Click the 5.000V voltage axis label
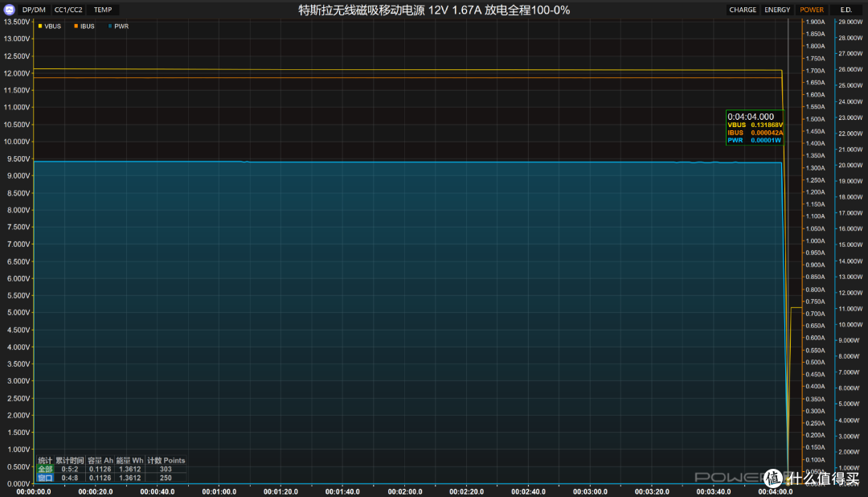Image resolution: width=868 pixels, height=497 pixels. coord(17,313)
